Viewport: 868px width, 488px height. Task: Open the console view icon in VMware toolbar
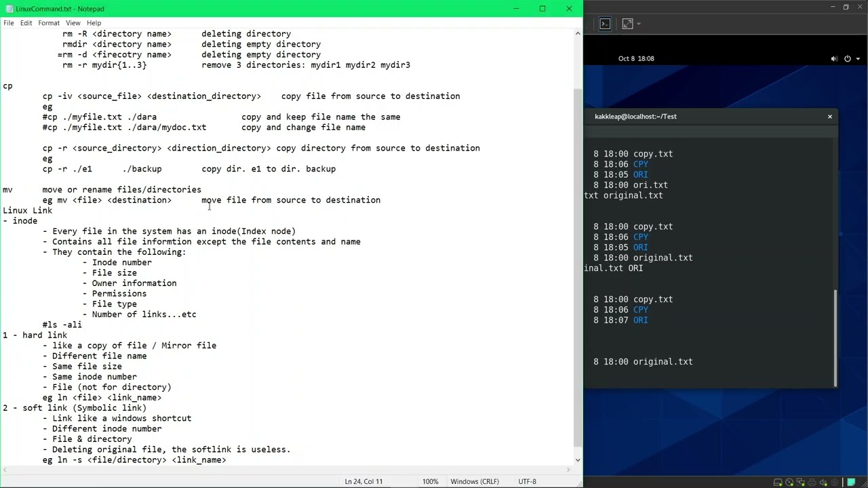coord(605,24)
